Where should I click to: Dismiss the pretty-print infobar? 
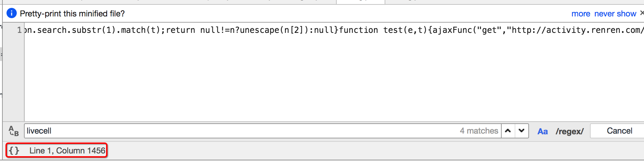[642, 13]
